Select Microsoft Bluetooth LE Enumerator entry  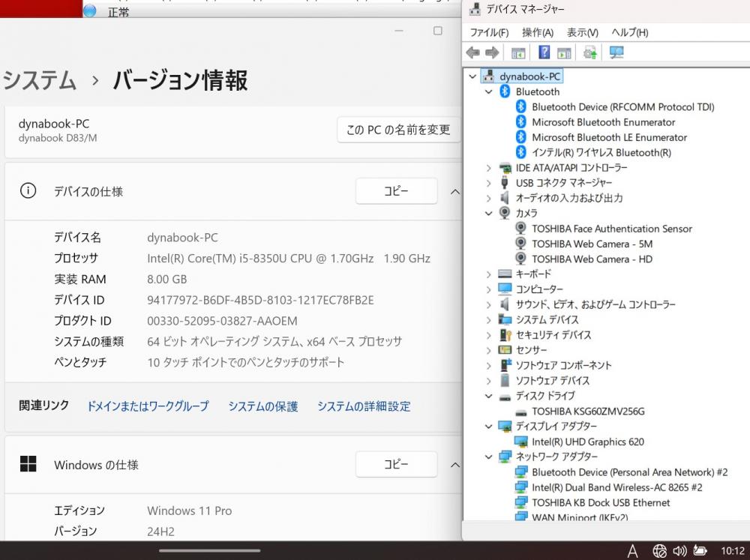(609, 137)
